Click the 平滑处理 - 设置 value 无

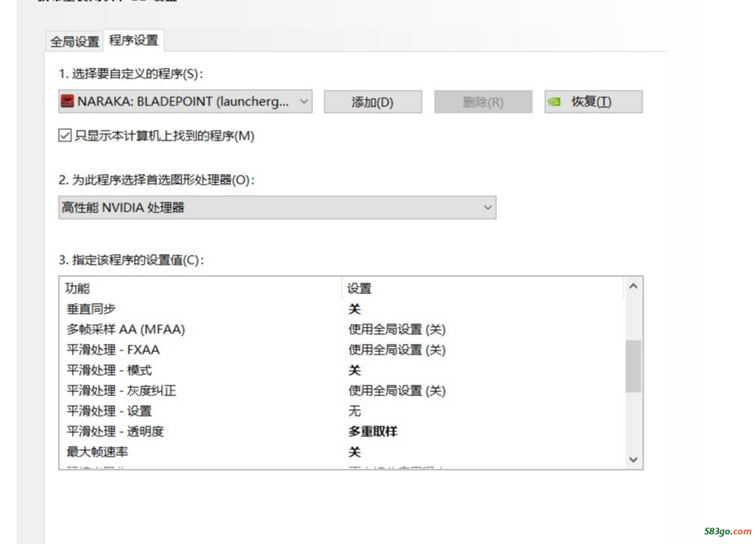click(355, 411)
